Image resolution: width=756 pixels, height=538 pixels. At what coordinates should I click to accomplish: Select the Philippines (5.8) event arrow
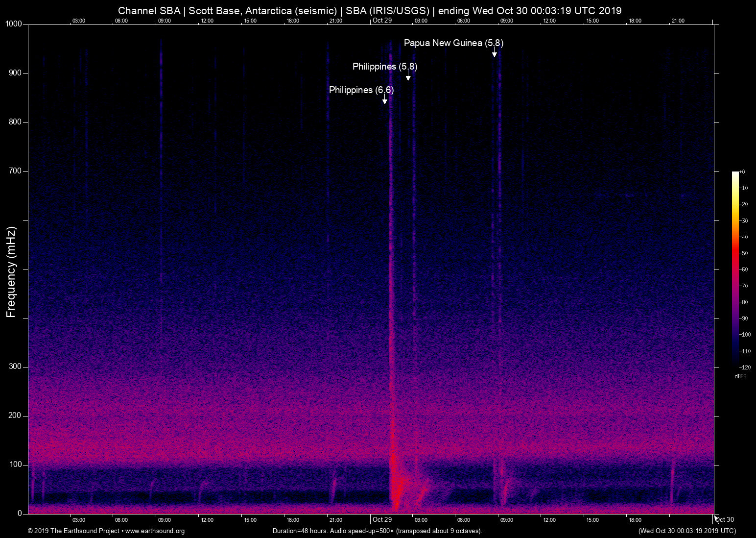click(x=408, y=77)
